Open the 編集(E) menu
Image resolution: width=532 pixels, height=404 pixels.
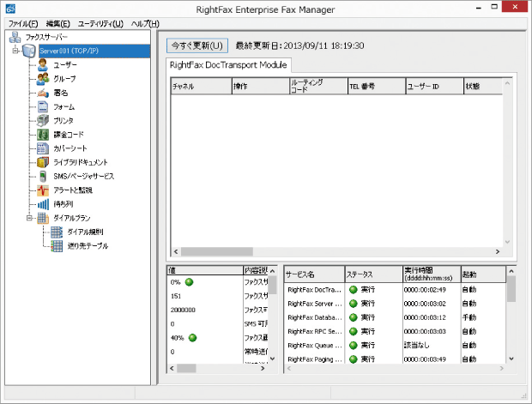pyautogui.click(x=58, y=23)
